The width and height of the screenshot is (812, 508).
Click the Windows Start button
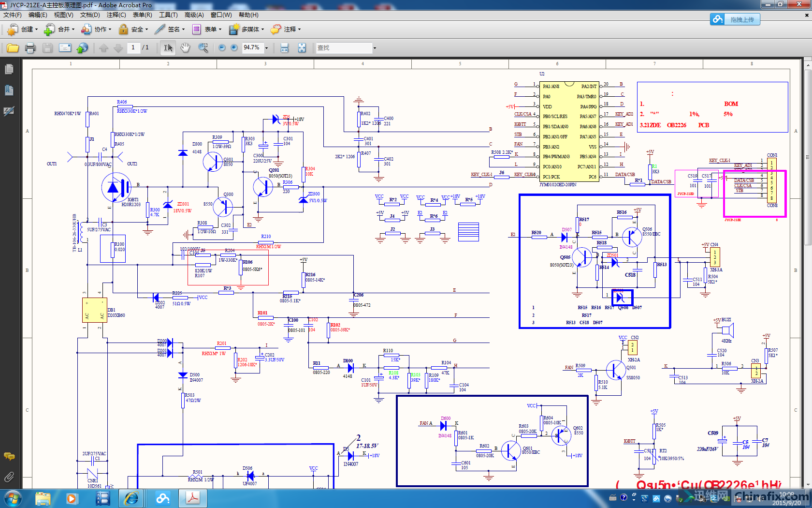(13, 498)
